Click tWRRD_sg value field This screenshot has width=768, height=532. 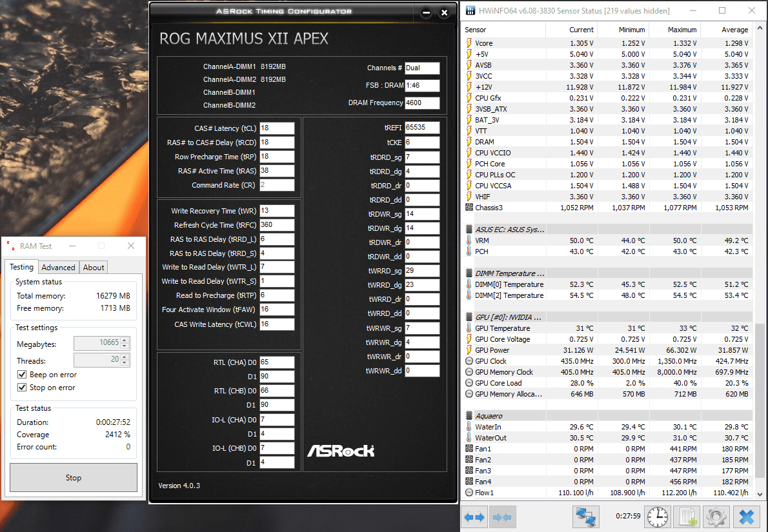click(x=422, y=271)
